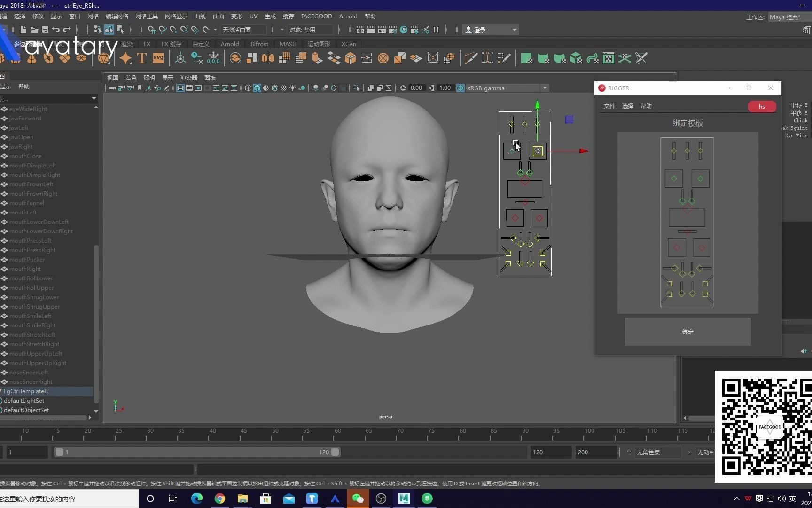
Task: Open the 文件 menu in RIGGER window
Action: click(609, 106)
